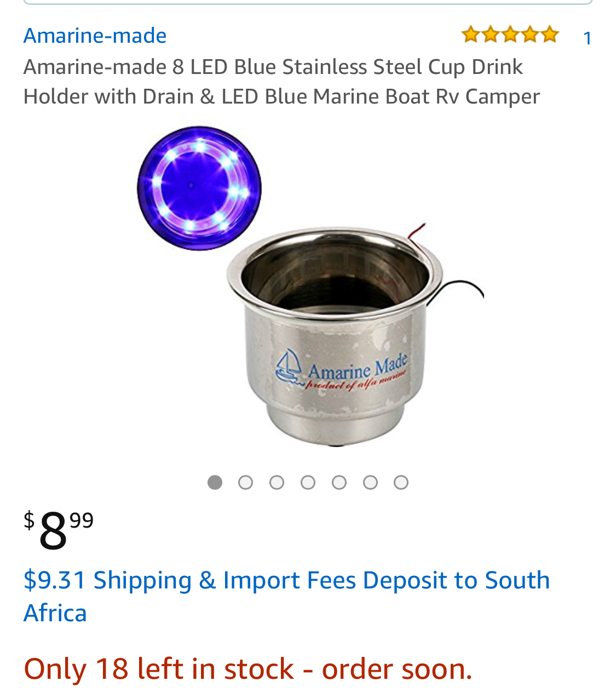Select the first filled carousel dot
Screen dimensions: 616x698
pyautogui.click(x=215, y=482)
